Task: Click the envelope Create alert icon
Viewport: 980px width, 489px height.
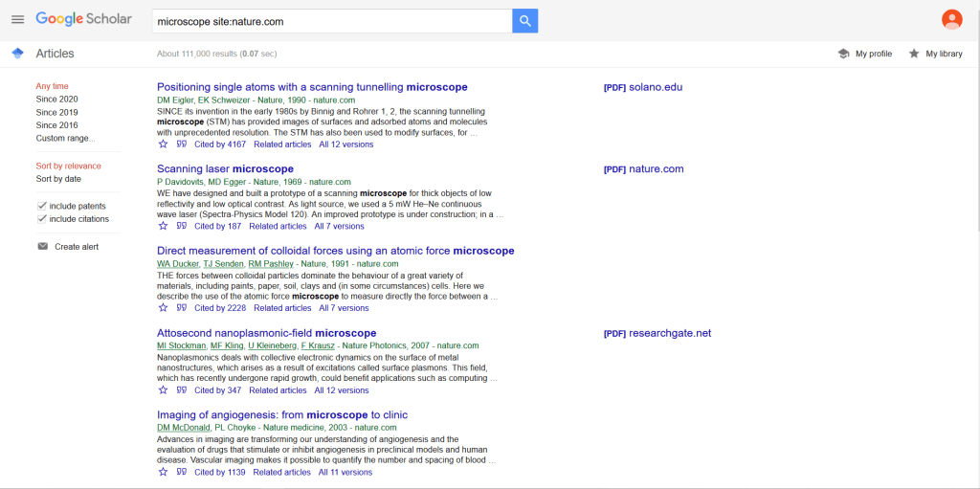Action: 42,247
